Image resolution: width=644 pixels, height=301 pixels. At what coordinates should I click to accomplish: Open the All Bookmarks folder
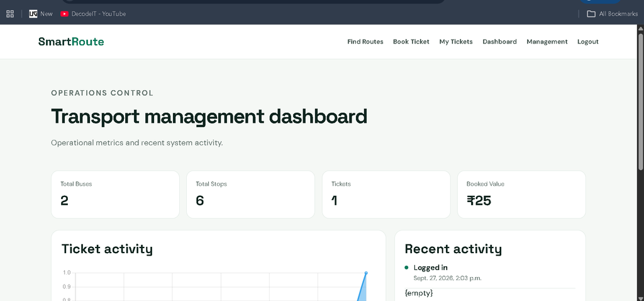tap(612, 14)
